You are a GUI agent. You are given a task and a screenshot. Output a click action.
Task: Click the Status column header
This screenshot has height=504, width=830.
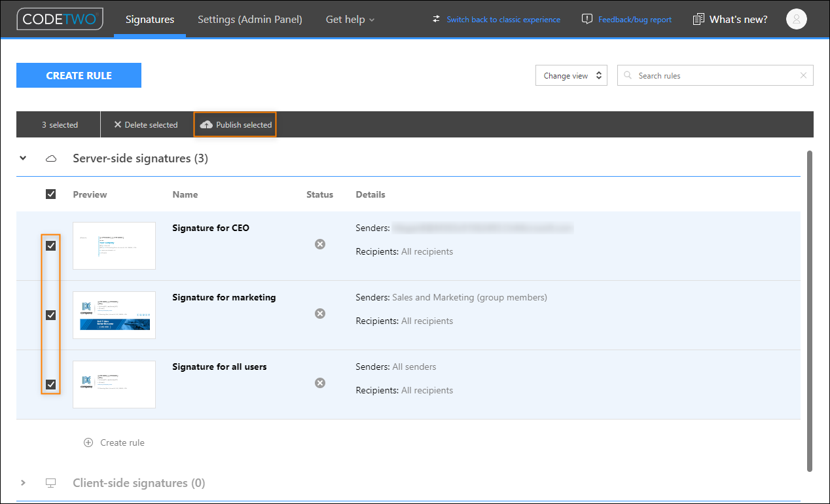[319, 194]
